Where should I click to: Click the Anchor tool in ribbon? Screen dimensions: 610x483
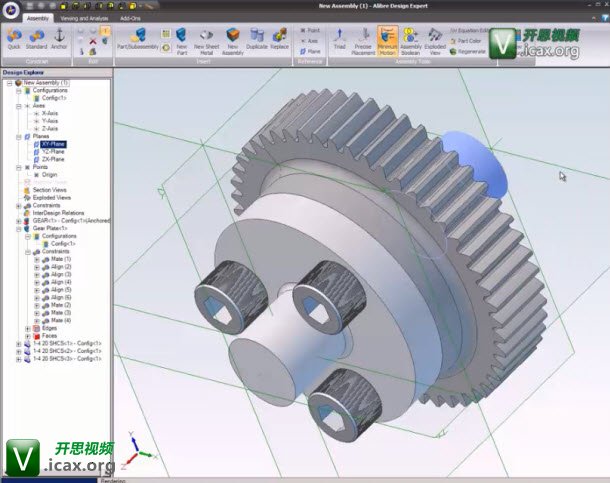pyautogui.click(x=59, y=38)
